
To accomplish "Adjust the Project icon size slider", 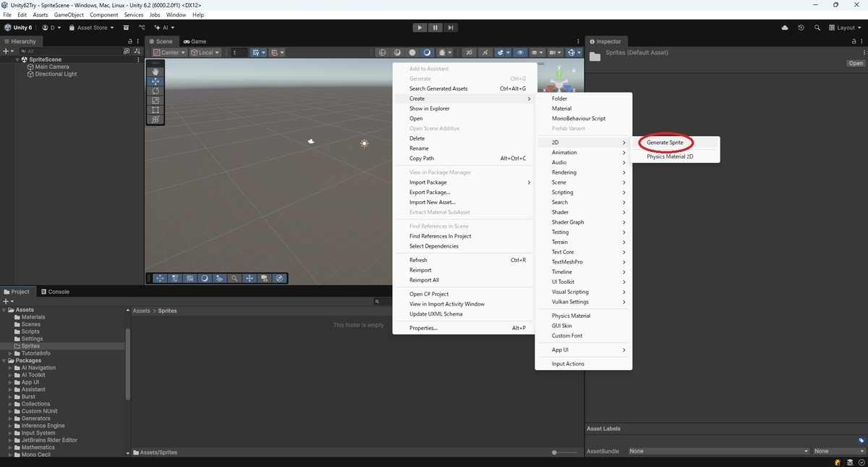I will [x=567, y=453].
